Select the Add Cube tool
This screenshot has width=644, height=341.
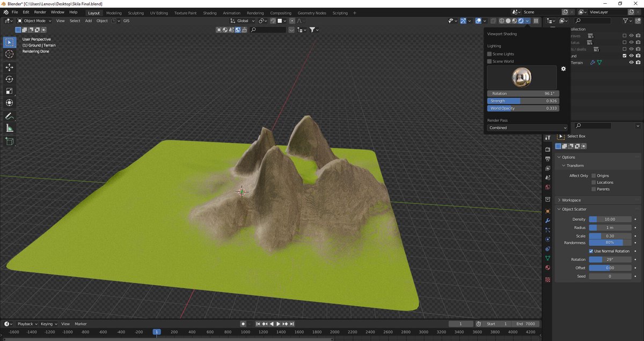9,142
